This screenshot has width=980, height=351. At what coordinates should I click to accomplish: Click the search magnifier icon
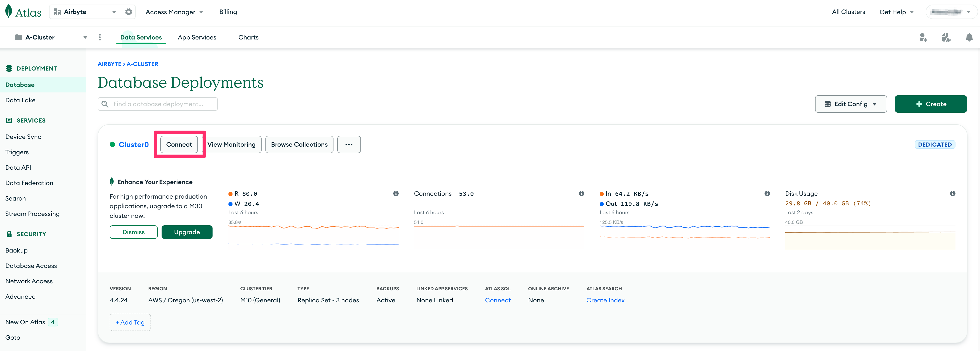click(x=105, y=104)
